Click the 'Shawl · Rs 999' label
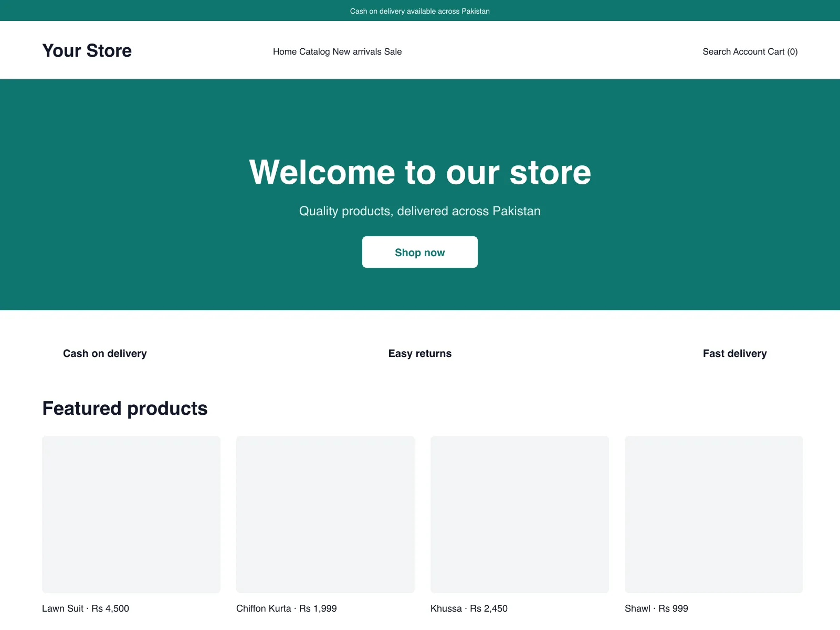Viewport: 840px width, 630px height. [656, 608]
